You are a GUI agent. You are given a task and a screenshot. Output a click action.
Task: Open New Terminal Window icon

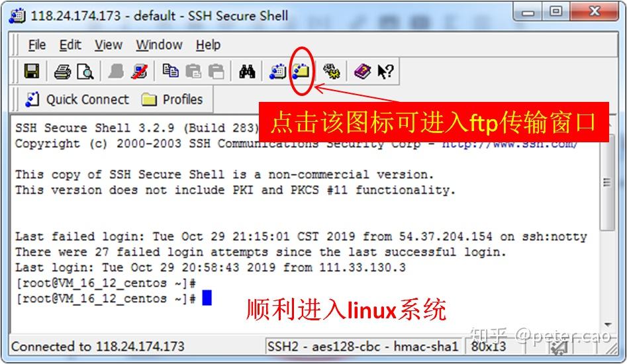click(x=277, y=71)
